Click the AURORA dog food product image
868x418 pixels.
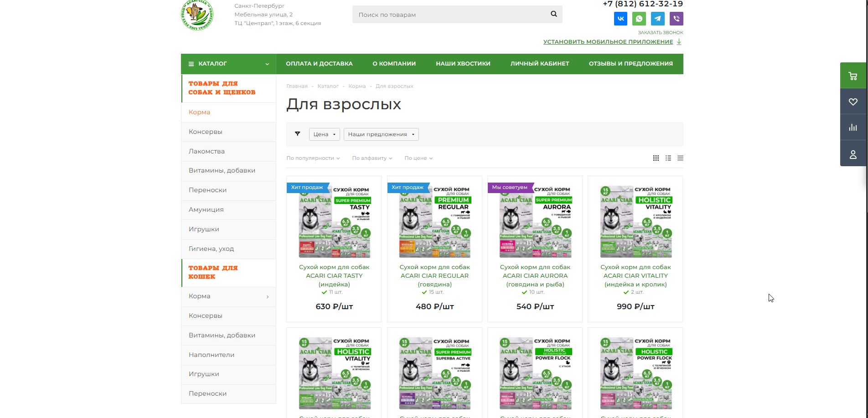[x=535, y=221]
